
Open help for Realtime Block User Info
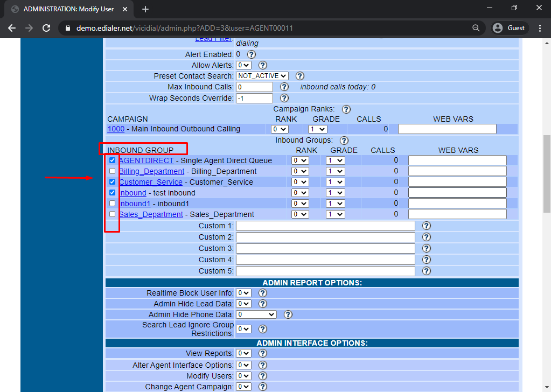pyautogui.click(x=262, y=293)
